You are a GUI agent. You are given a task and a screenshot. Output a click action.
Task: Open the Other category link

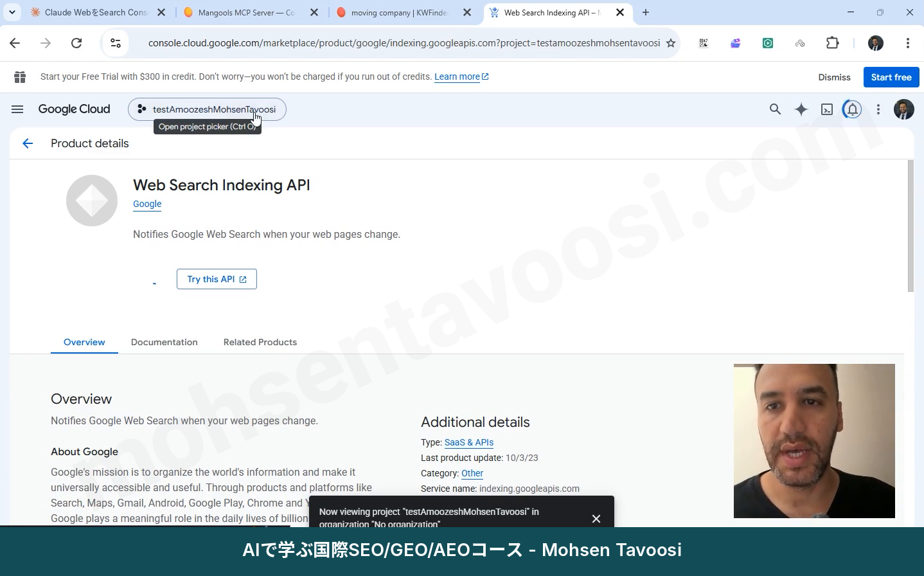pyautogui.click(x=472, y=473)
